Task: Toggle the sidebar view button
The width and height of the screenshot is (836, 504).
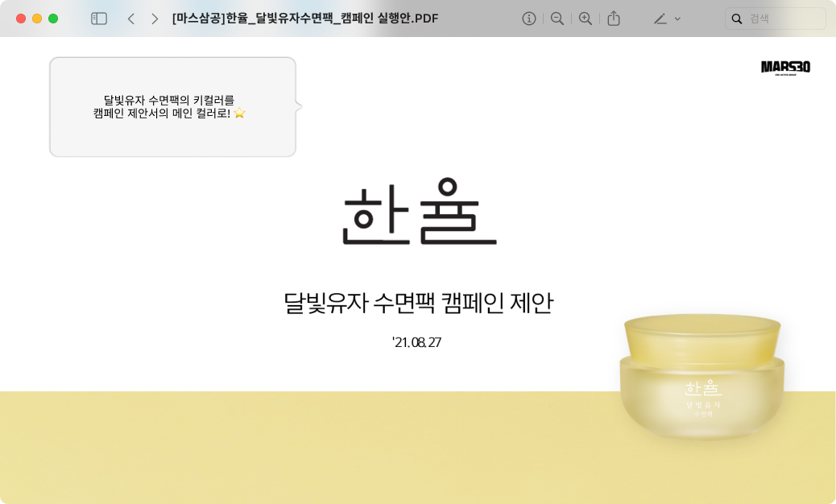Action: click(99, 19)
